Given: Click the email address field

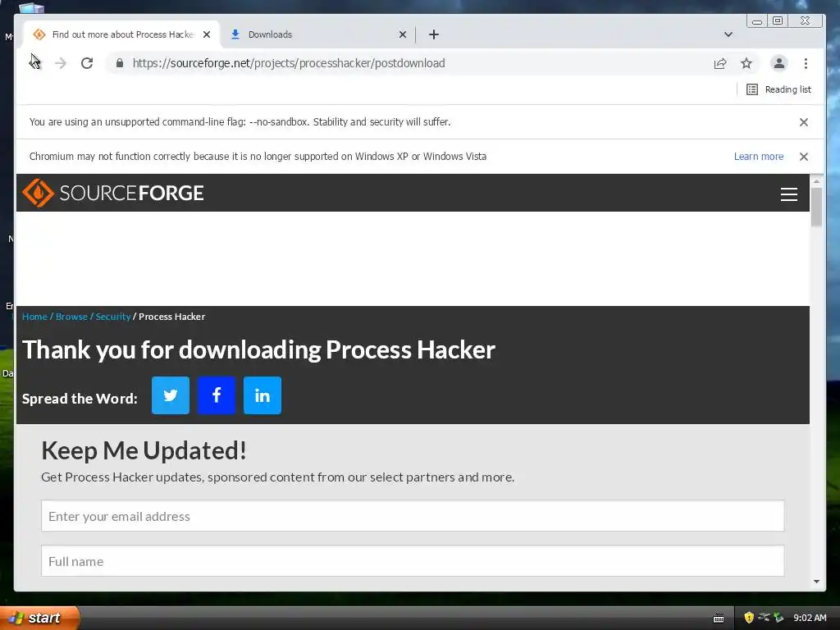Looking at the screenshot, I should [413, 516].
